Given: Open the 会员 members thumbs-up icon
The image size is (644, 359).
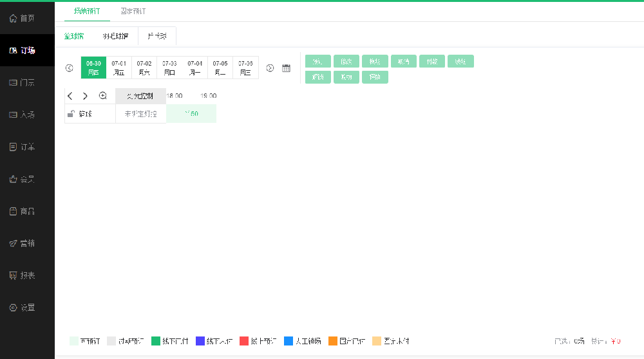Looking at the screenshot, I should [x=13, y=179].
